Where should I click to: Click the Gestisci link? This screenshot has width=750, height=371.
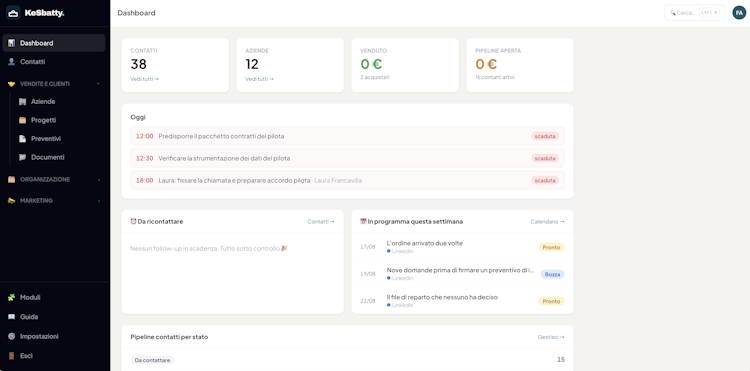tap(551, 337)
